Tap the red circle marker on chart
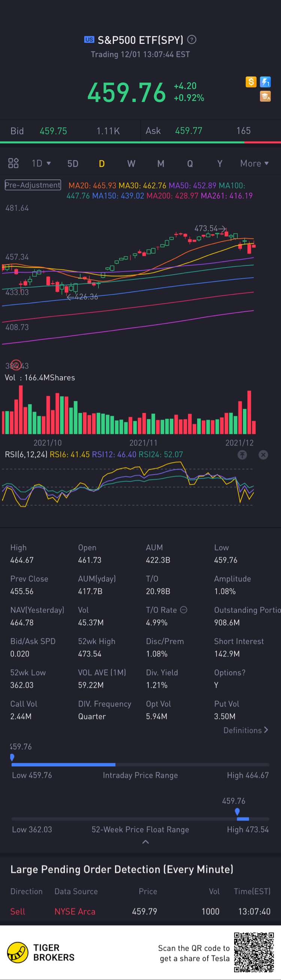Screen dimensions: 281x980 [16, 365]
